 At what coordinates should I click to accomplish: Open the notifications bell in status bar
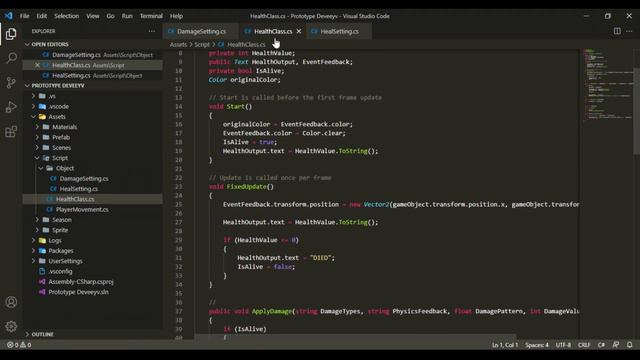630,345
